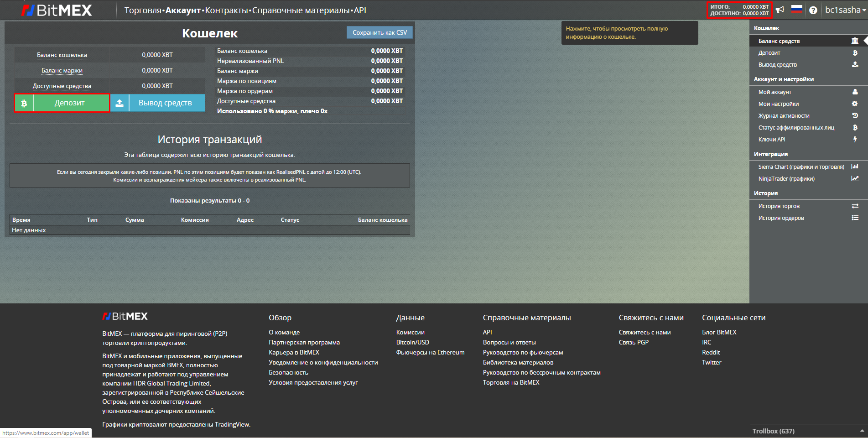868x438 pixels.
Task: Open Bitcoin/USD footer link
Action: point(413,342)
